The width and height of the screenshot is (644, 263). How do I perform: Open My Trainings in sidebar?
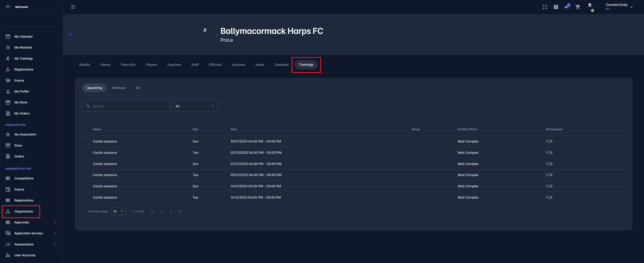click(24, 58)
